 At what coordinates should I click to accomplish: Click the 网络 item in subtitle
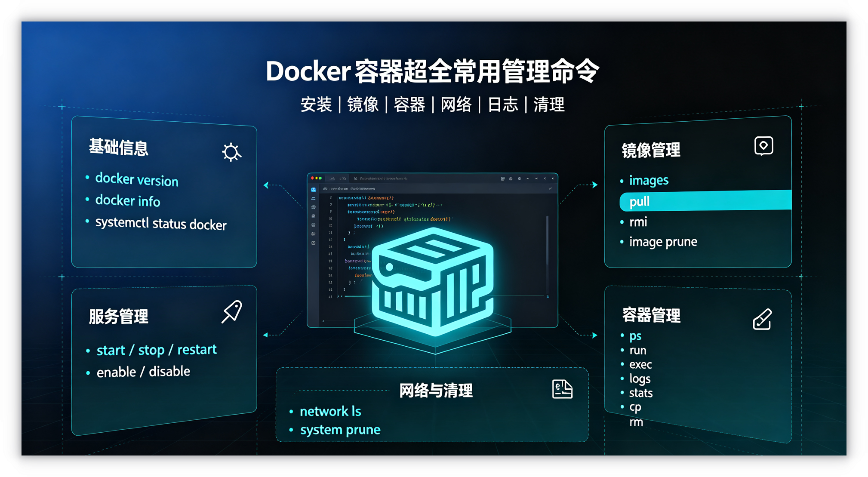click(456, 105)
